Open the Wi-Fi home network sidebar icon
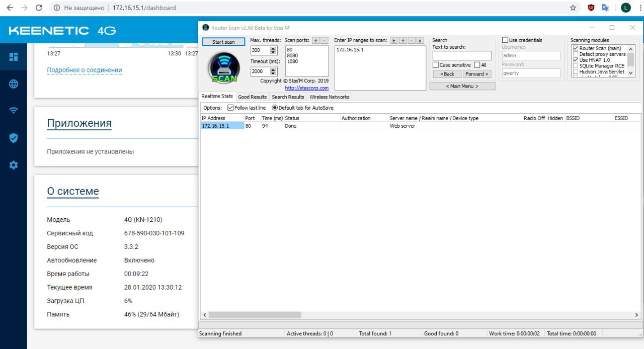The height and width of the screenshot is (349, 644). click(x=14, y=111)
